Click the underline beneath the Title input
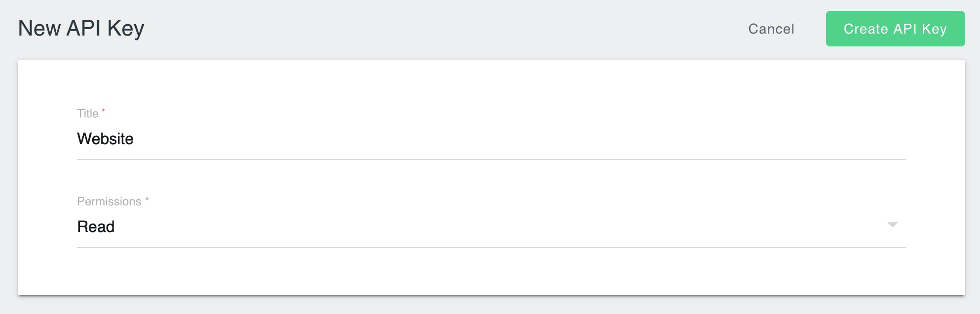This screenshot has height=314, width=980. click(491, 159)
